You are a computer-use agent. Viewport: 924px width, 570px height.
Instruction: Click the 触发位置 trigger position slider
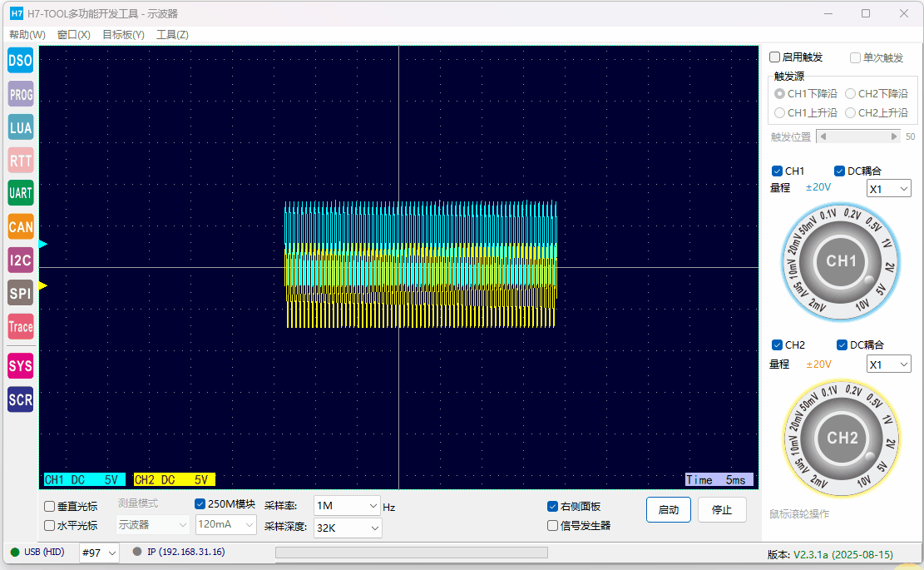(858, 136)
